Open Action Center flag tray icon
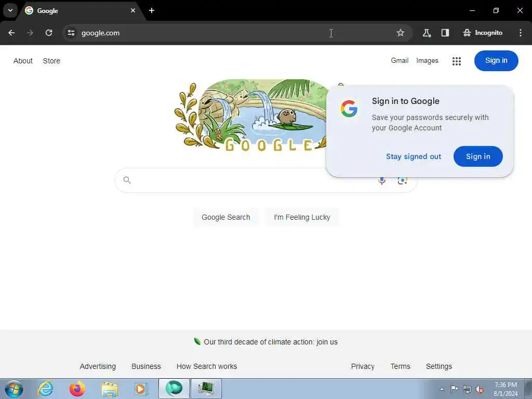Screen dimensions: 532x399 point(454,389)
